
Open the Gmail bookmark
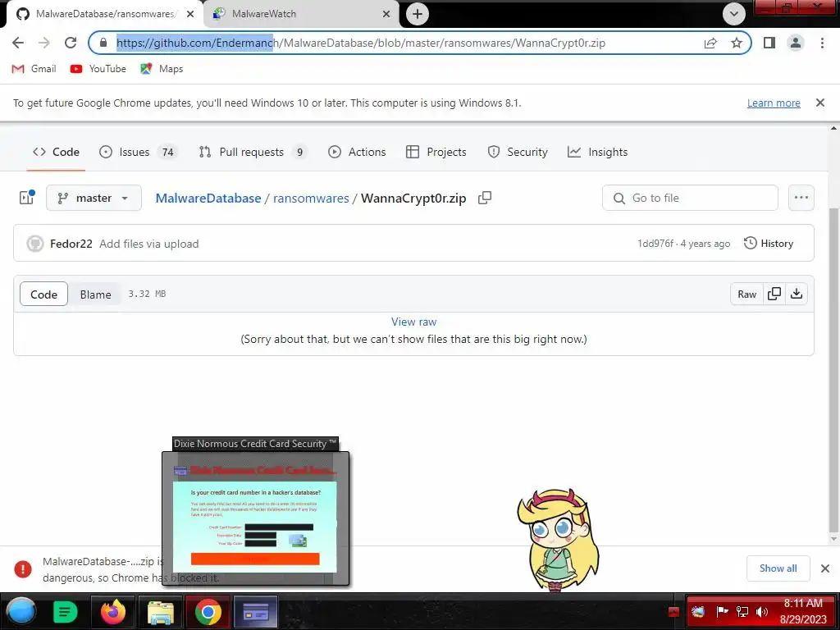point(34,69)
